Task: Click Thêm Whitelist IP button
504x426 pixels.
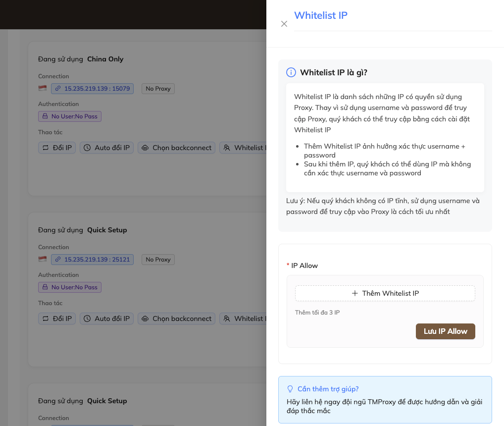Action: (x=385, y=293)
